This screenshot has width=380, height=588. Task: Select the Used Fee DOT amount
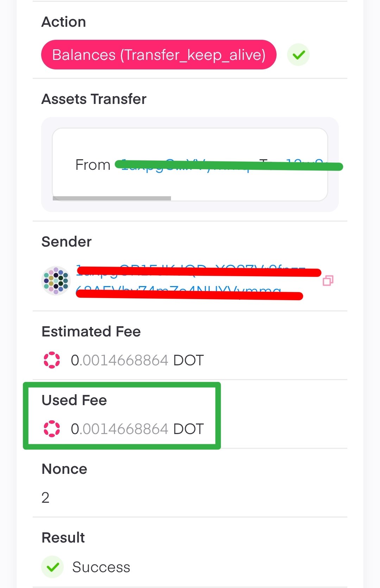(137, 429)
